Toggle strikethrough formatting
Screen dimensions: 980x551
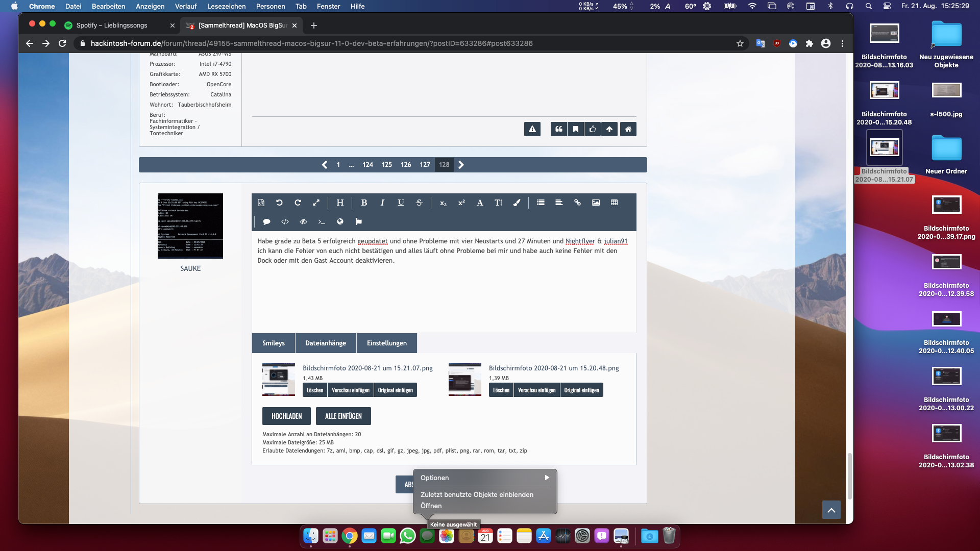pyautogui.click(x=419, y=203)
